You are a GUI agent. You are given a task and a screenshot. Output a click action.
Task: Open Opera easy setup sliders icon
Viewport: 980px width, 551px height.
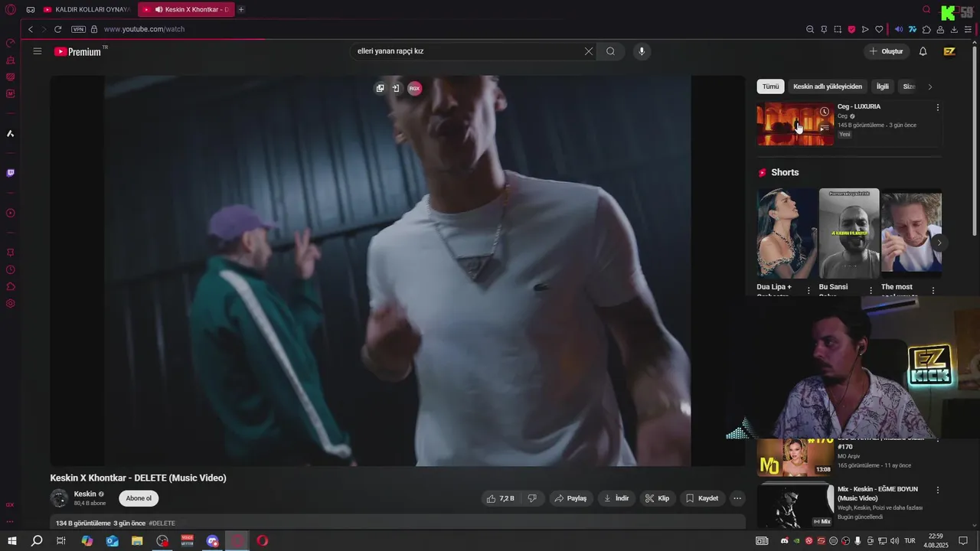[968, 29]
